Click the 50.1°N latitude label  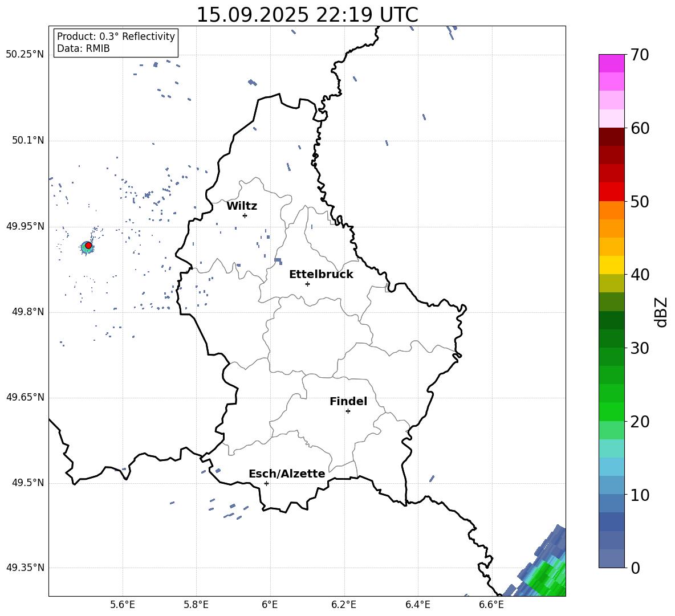tap(28, 140)
